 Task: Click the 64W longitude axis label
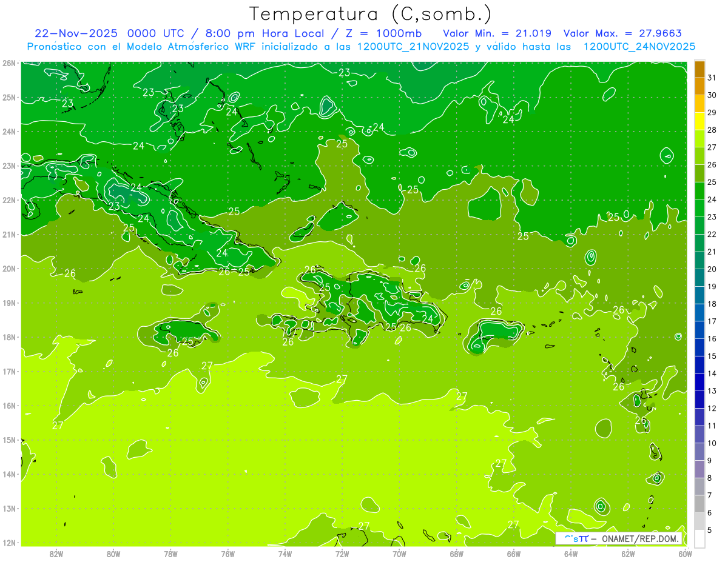click(x=571, y=554)
